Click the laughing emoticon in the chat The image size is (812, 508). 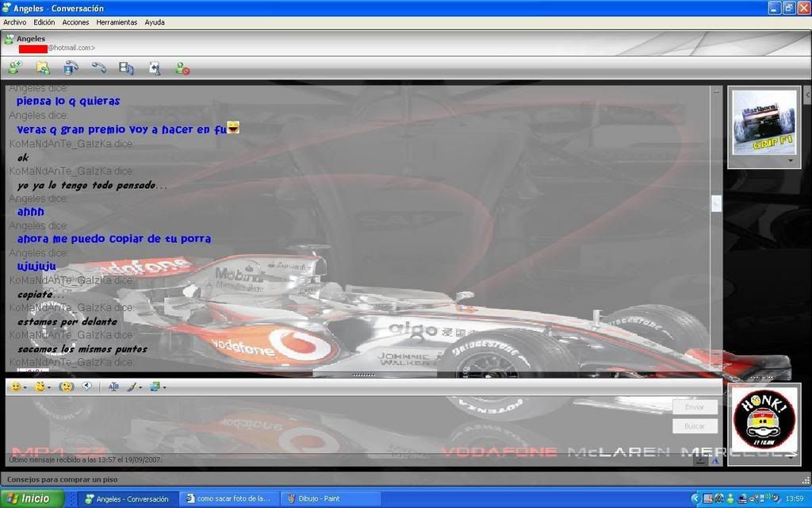pos(233,126)
